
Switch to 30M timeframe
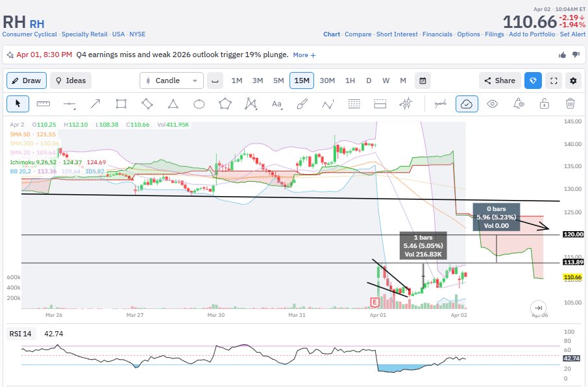pos(327,81)
